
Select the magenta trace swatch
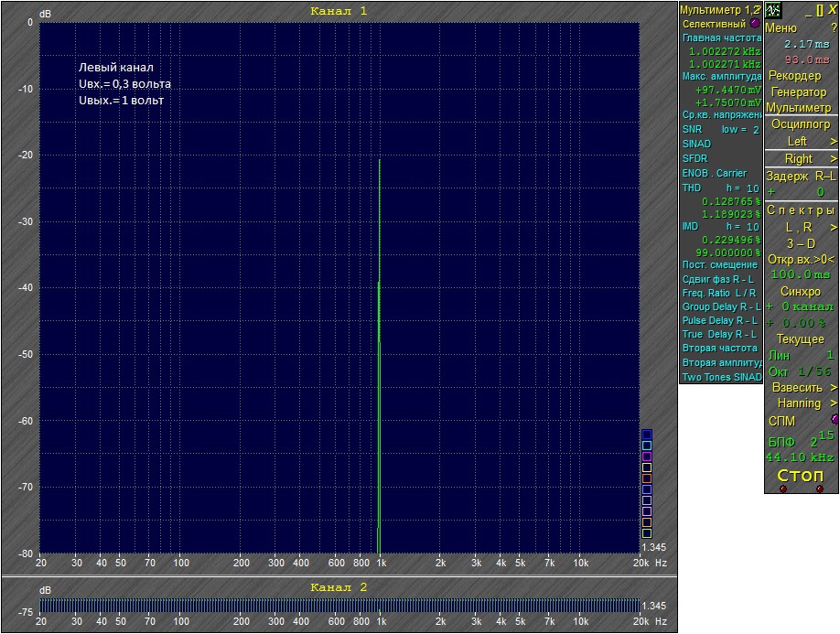pyautogui.click(x=647, y=457)
